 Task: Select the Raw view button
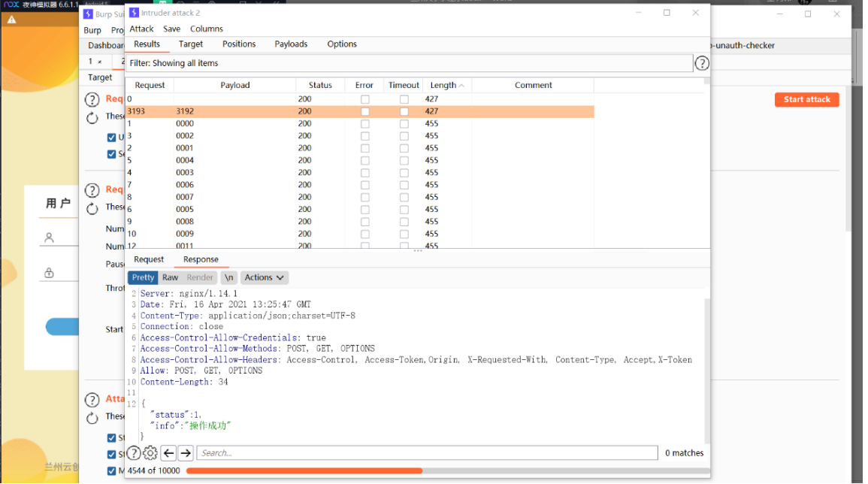click(170, 277)
